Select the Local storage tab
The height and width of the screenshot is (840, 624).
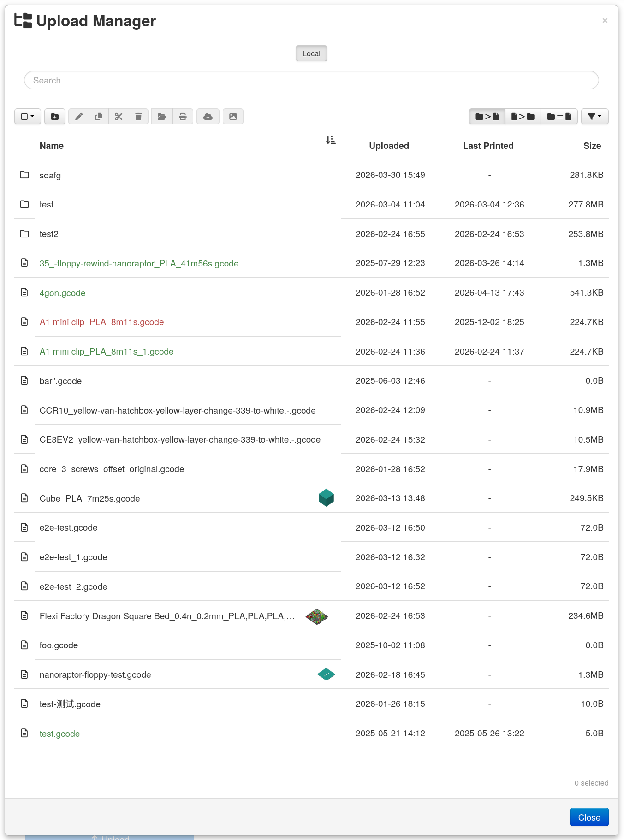coord(311,53)
